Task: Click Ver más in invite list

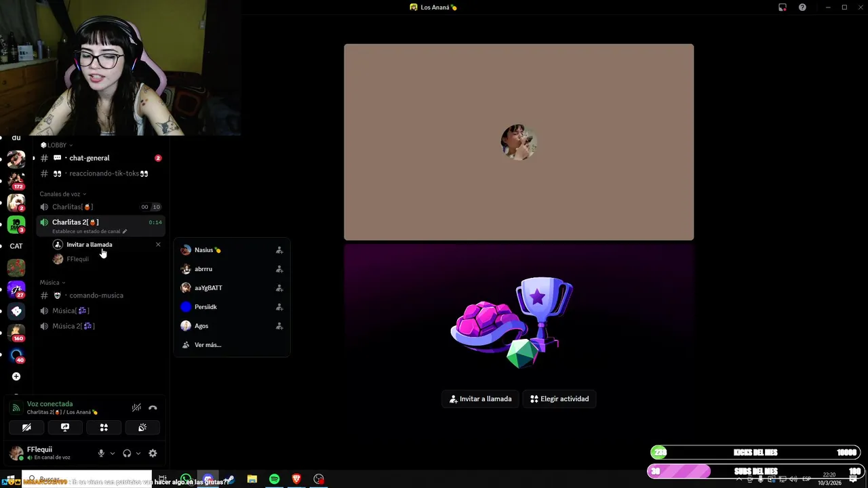Action: [x=232, y=345]
